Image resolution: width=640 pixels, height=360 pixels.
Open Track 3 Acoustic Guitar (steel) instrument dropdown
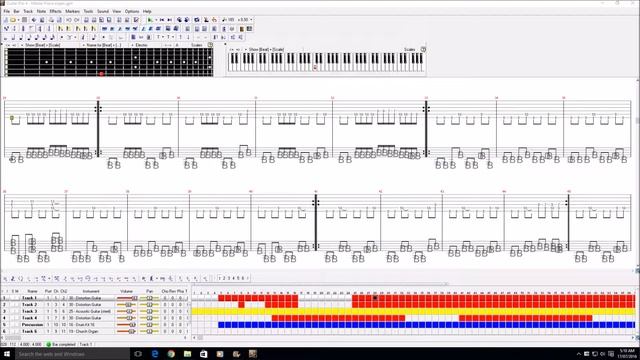89,311
